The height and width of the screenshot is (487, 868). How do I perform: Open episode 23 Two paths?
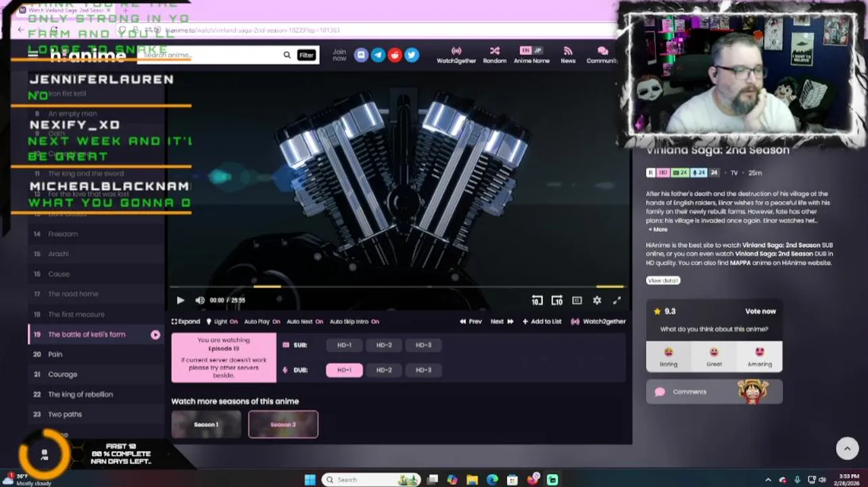click(x=96, y=414)
